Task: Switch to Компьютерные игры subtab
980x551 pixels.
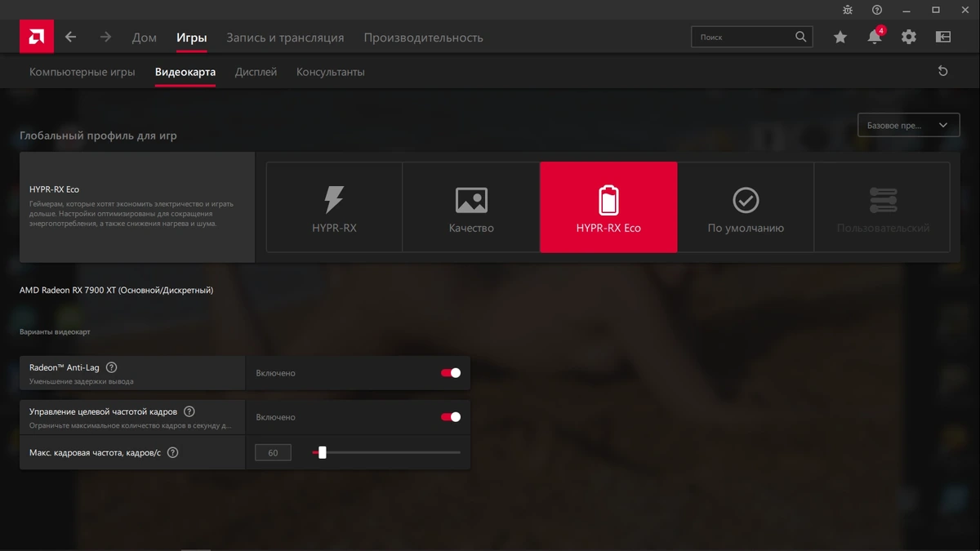Action: [x=82, y=72]
